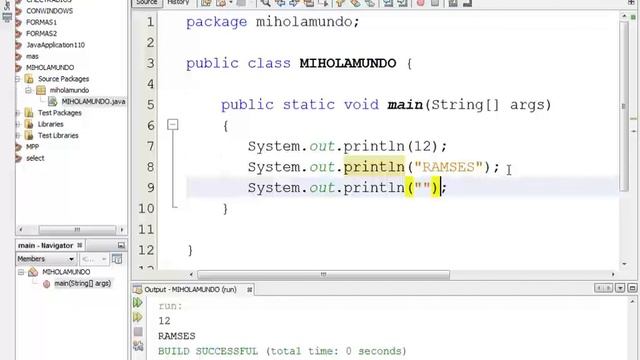Select the FORMAS1 project
640x360 pixels.
tap(41, 22)
